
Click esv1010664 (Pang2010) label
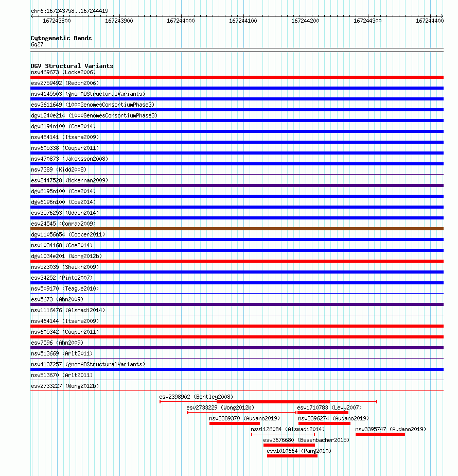[299, 451]
